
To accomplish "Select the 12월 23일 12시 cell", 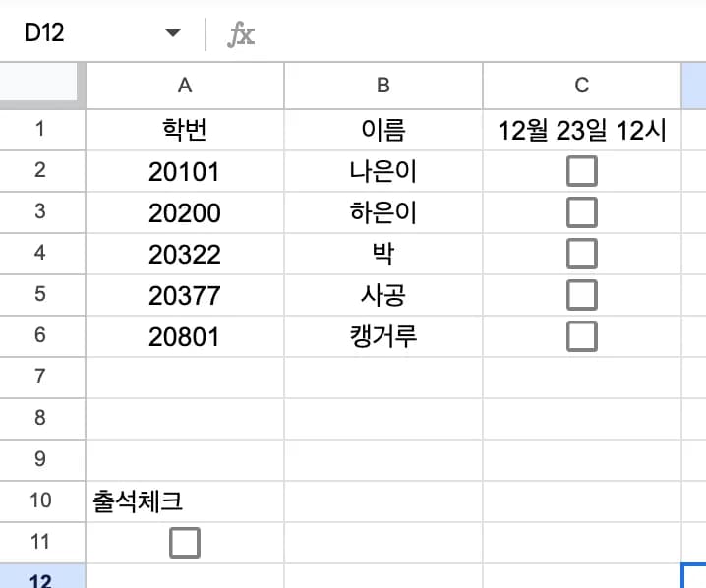I will 581,130.
